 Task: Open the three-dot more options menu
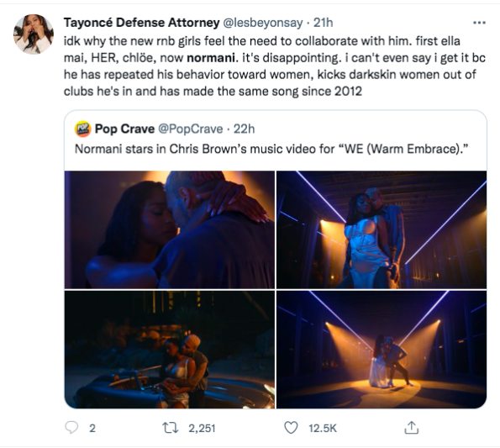click(479, 23)
